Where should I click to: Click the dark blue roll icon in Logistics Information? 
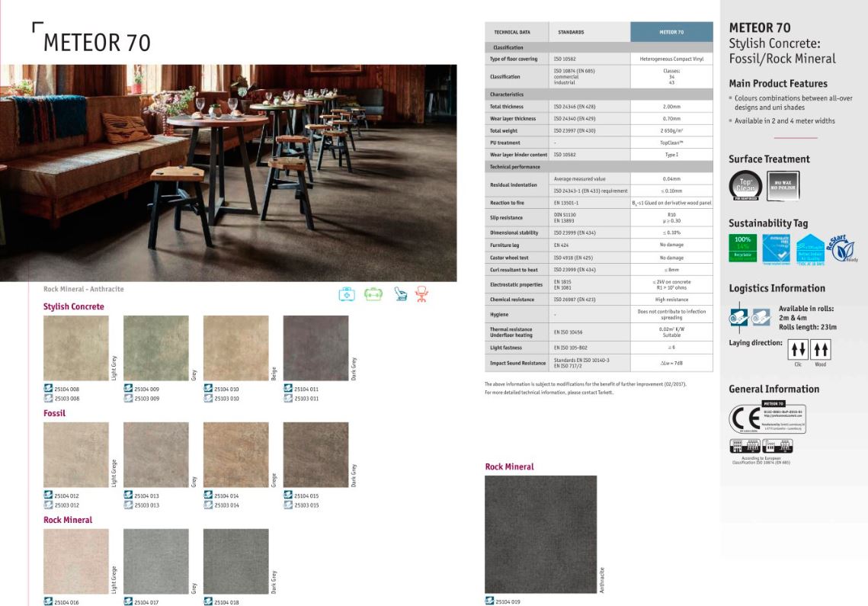(738, 317)
